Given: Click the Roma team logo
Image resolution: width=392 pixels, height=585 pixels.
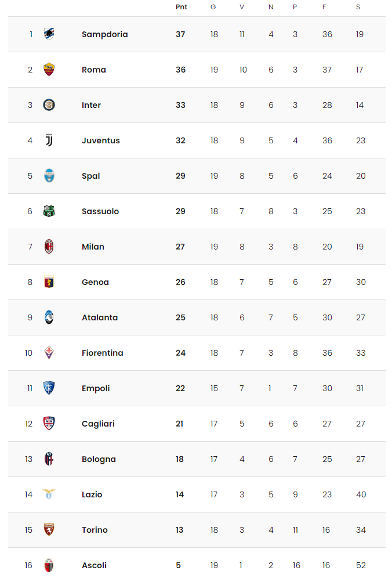Looking at the screenshot, I should 49,70.
